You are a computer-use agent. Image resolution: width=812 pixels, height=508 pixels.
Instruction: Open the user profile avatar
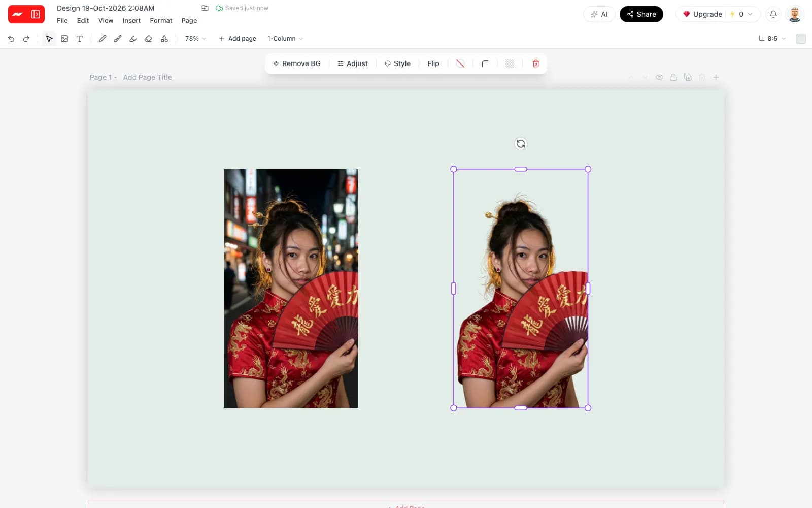coord(795,14)
